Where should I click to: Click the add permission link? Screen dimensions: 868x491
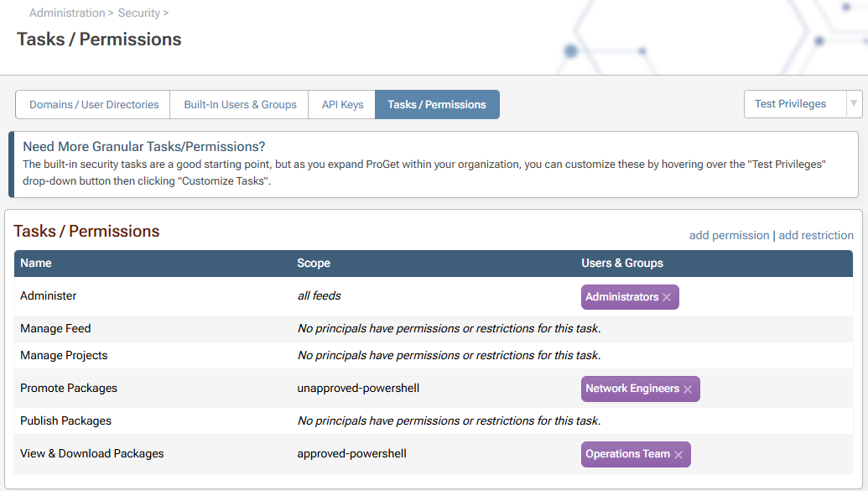coord(729,235)
